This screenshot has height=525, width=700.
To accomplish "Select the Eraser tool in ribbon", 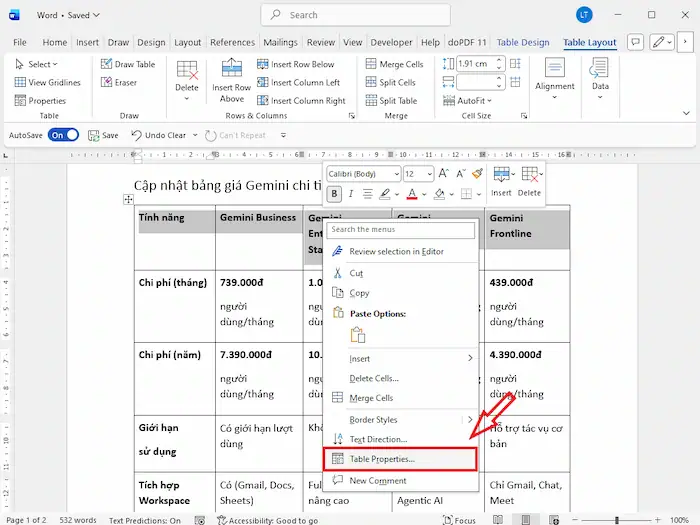I will coord(106,83).
